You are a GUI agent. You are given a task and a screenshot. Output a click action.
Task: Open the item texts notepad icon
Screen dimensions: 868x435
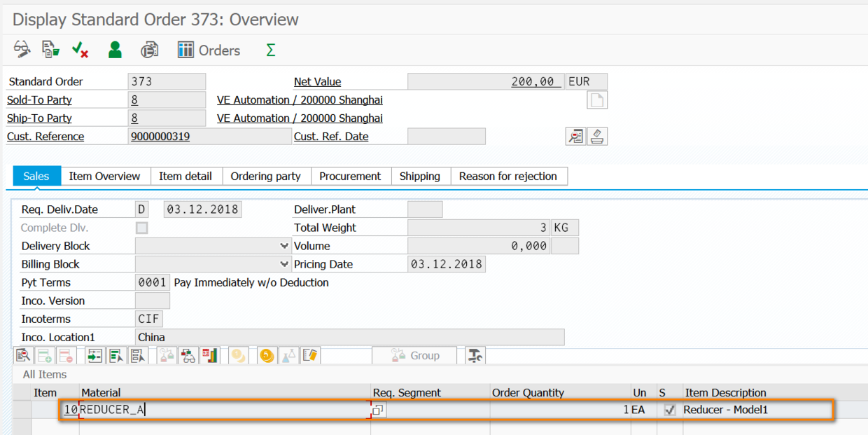point(311,356)
